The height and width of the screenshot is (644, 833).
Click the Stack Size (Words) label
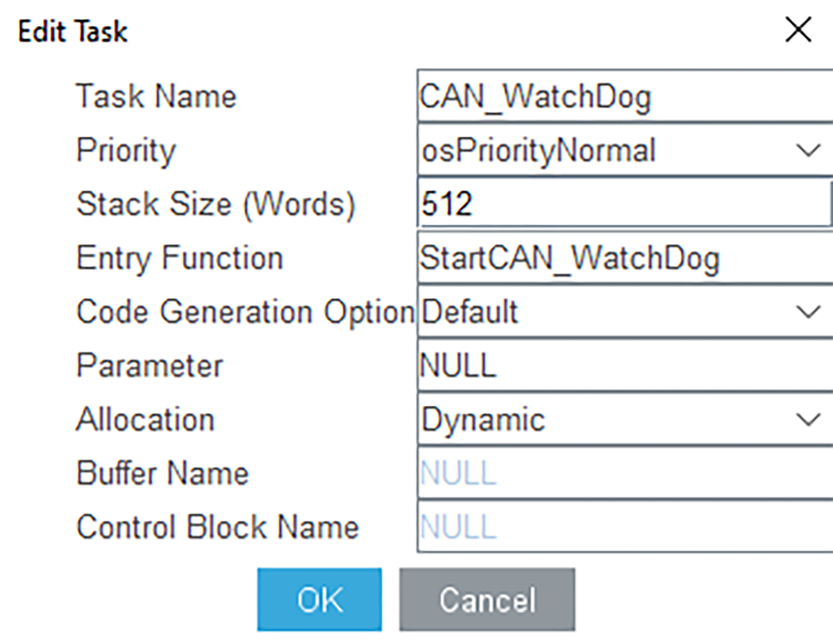(215, 205)
